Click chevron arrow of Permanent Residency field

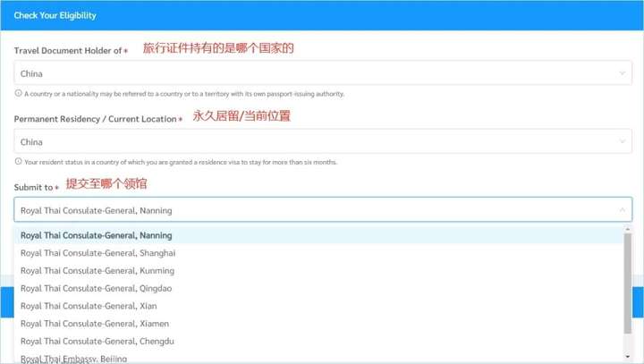[623, 141]
